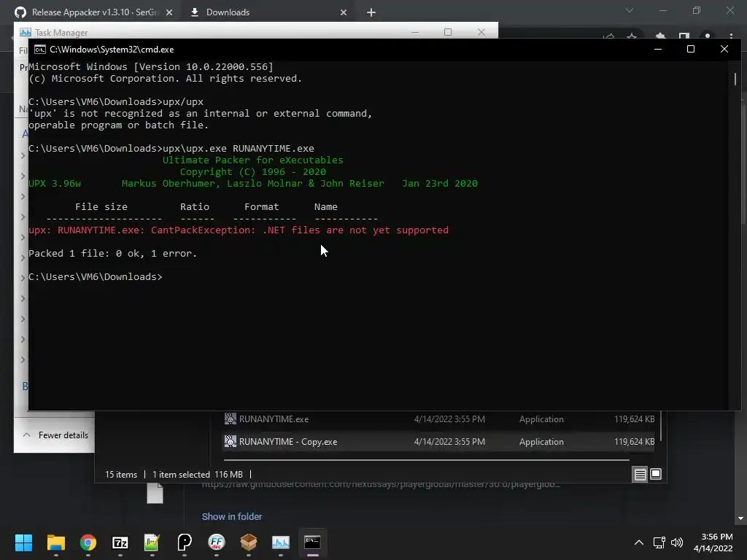Open a new browser tab
Screen dimensions: 747x560
(x=371, y=12)
